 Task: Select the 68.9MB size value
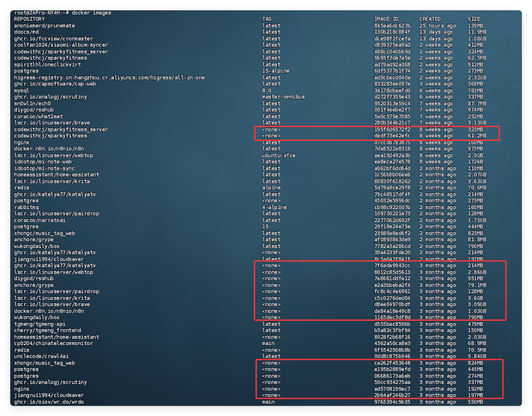click(x=477, y=344)
